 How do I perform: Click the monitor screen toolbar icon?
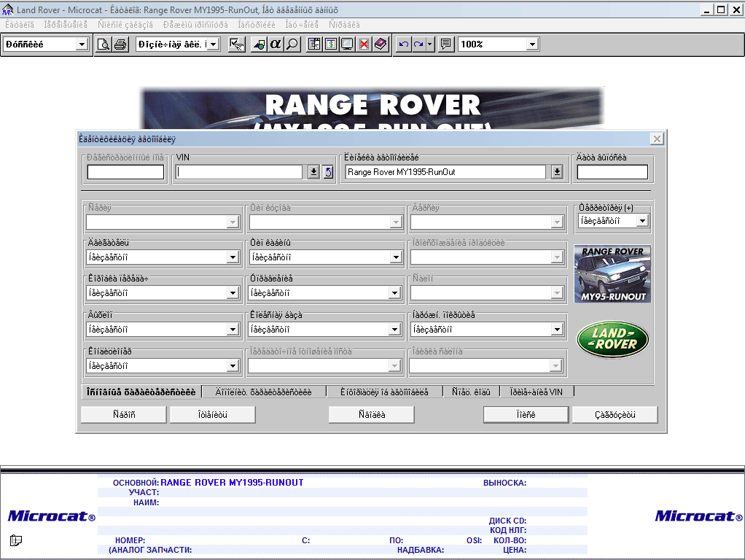(347, 44)
